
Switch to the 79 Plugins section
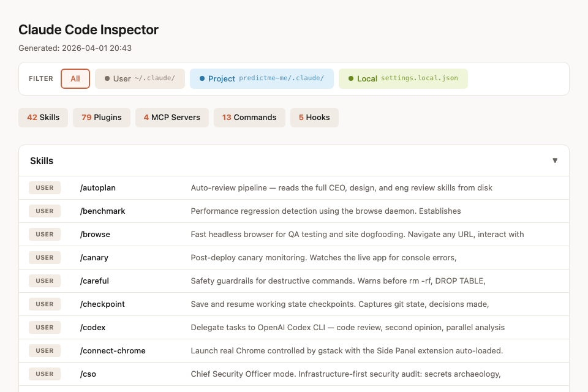101,117
